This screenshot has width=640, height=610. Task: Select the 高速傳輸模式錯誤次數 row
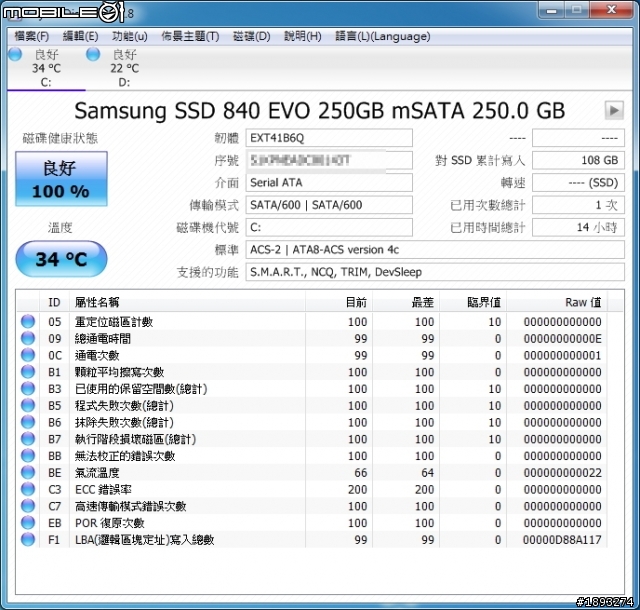click(x=312, y=506)
